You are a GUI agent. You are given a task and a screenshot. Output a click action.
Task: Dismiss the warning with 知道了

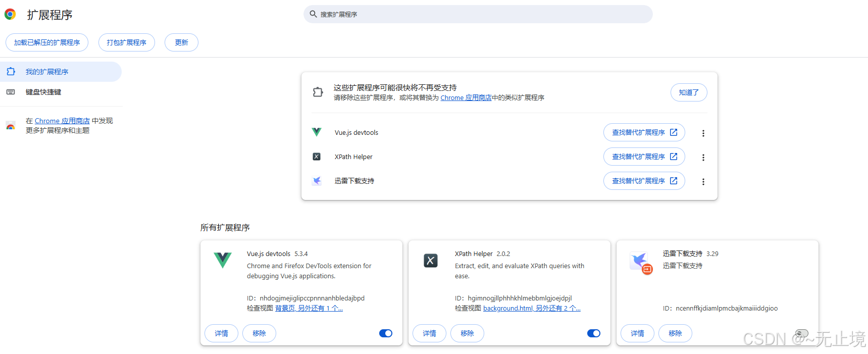pos(689,92)
